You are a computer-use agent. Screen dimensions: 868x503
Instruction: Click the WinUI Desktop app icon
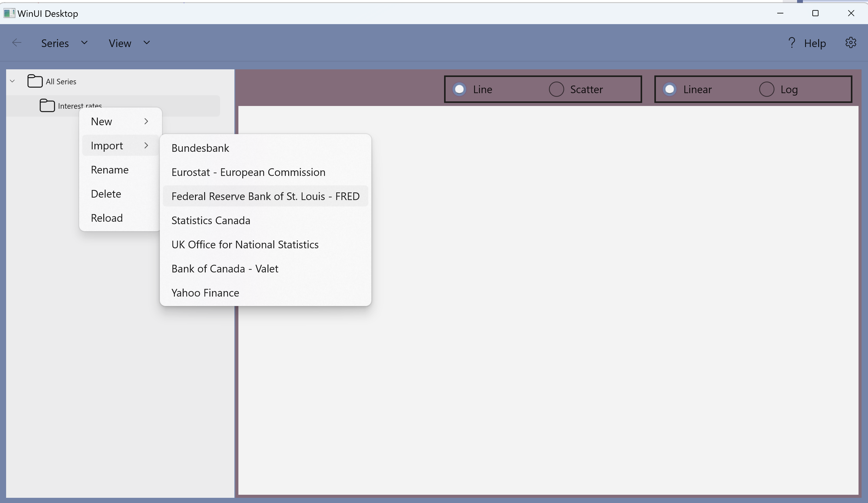point(9,13)
